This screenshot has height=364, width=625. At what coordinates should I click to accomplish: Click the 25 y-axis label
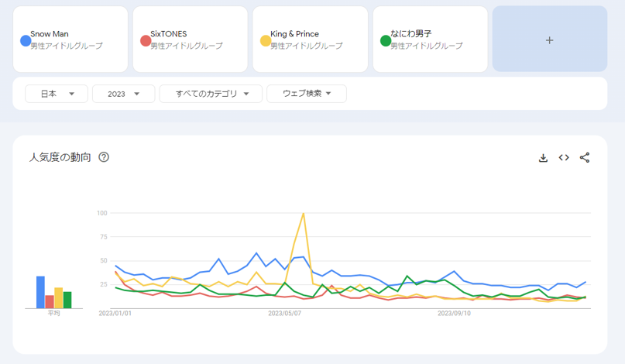104,284
